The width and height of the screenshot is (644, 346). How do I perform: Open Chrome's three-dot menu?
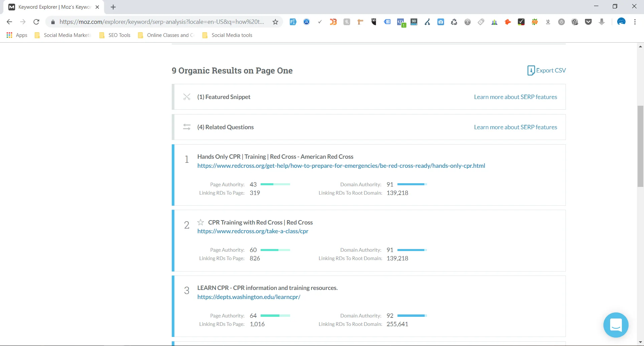[635, 22]
